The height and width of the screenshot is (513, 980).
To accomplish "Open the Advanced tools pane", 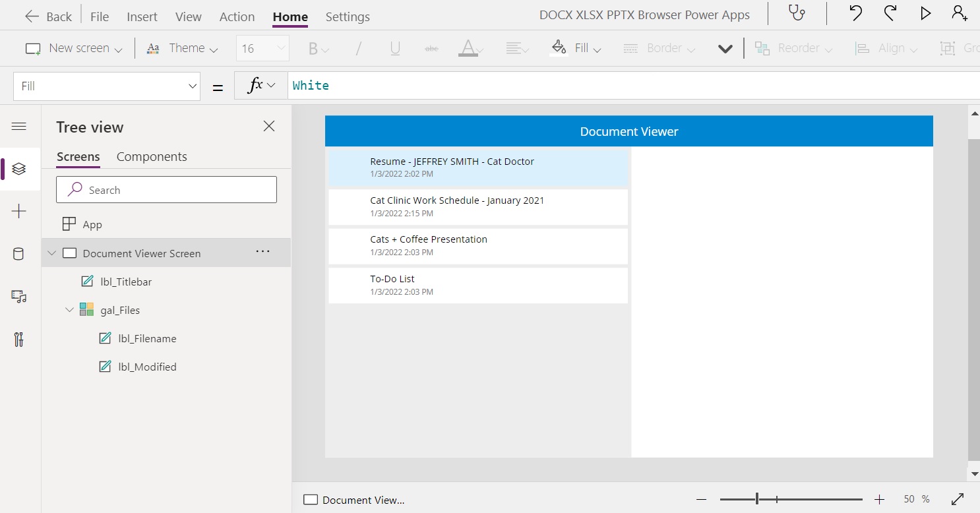I will click(x=20, y=340).
